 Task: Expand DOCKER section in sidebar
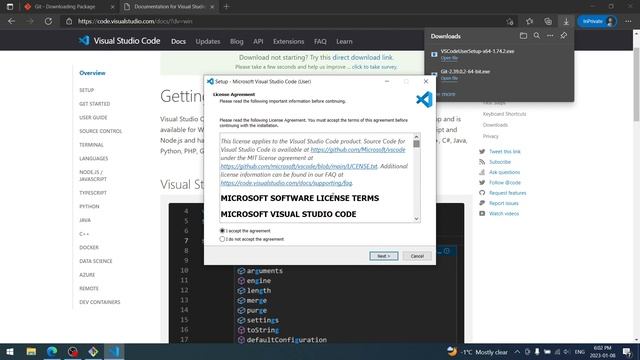click(89, 247)
